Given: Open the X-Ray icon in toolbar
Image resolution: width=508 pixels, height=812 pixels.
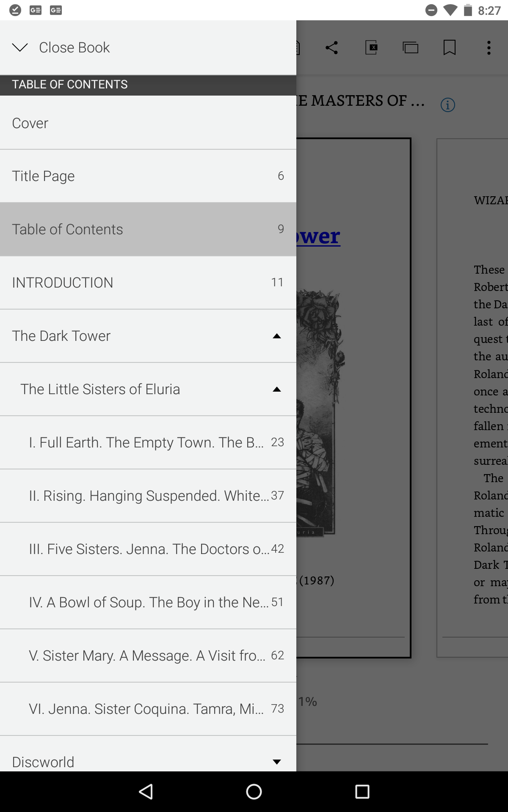Looking at the screenshot, I should (x=371, y=48).
